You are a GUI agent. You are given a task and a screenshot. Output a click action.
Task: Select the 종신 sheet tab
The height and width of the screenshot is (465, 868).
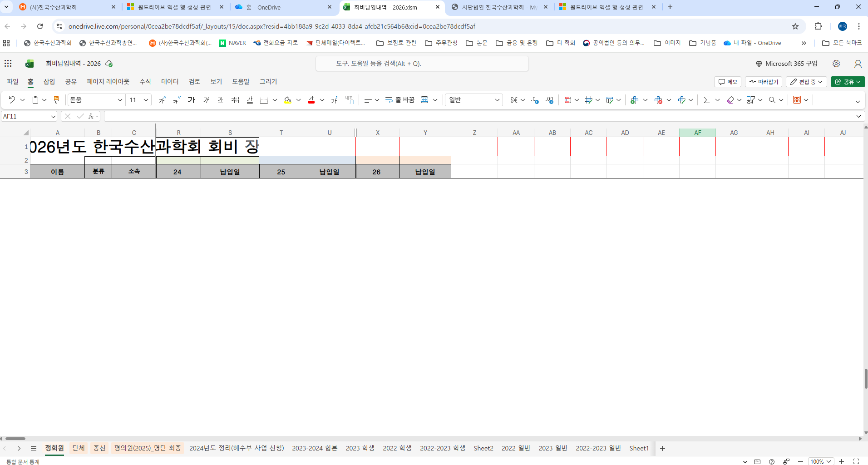pos(99,448)
